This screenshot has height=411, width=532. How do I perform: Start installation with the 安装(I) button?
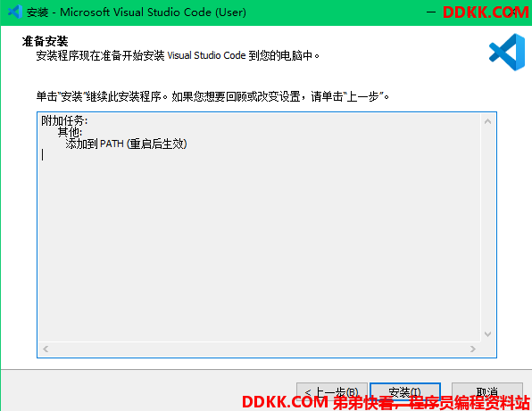[x=404, y=392]
